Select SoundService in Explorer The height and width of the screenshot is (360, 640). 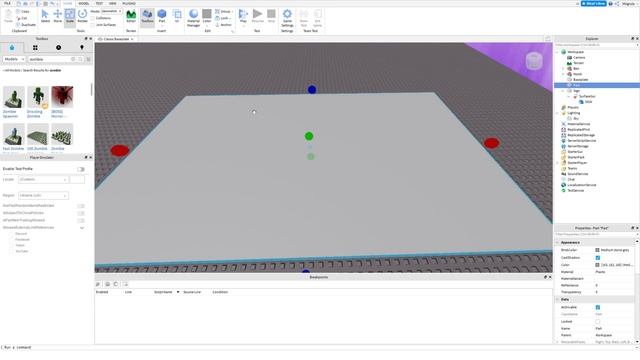(578, 174)
